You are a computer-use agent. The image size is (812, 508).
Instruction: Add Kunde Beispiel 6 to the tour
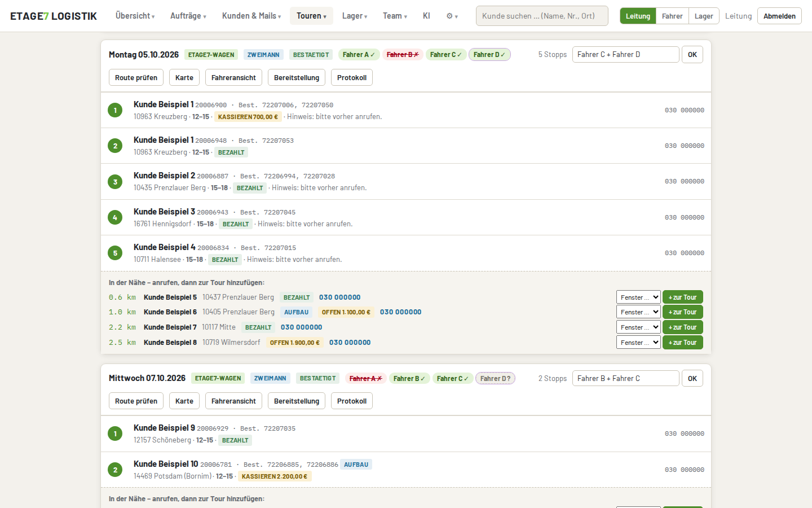(x=682, y=312)
